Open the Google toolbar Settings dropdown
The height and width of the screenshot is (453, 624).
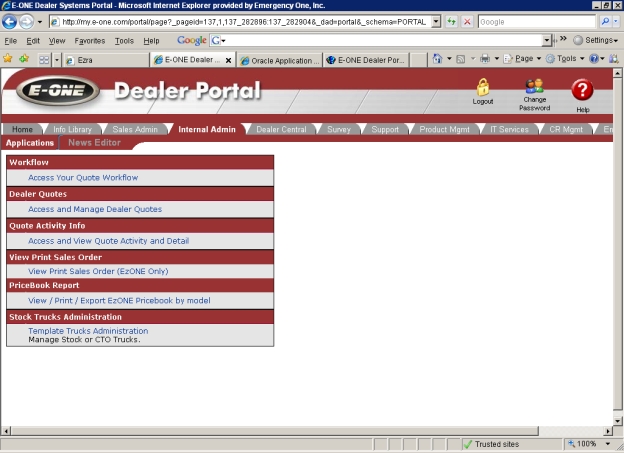(596, 40)
